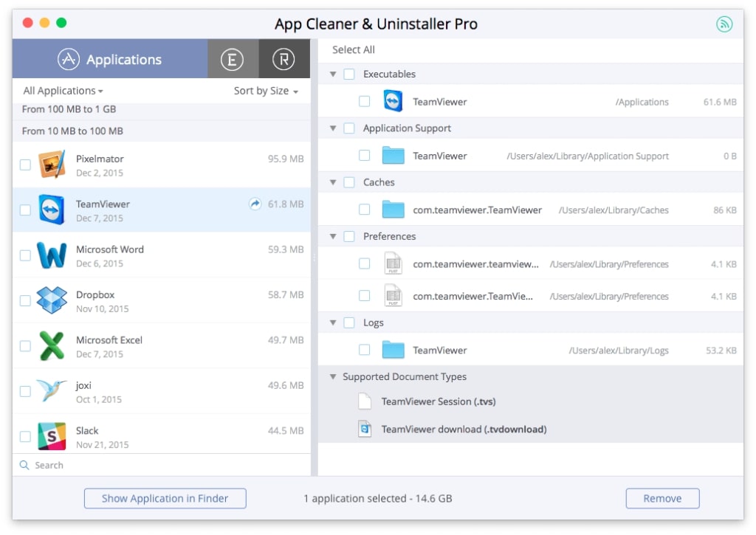
Task: Check the Pixelmator checkbox
Action: (x=25, y=165)
